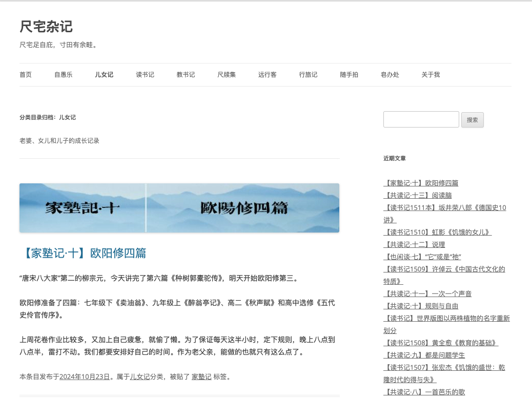532x399 pixels.
Task: Focus the sidebar search input field
Action: pyautogui.click(x=421, y=119)
